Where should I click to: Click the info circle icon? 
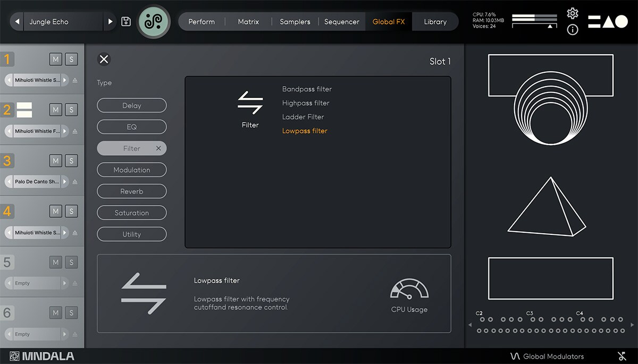[572, 30]
